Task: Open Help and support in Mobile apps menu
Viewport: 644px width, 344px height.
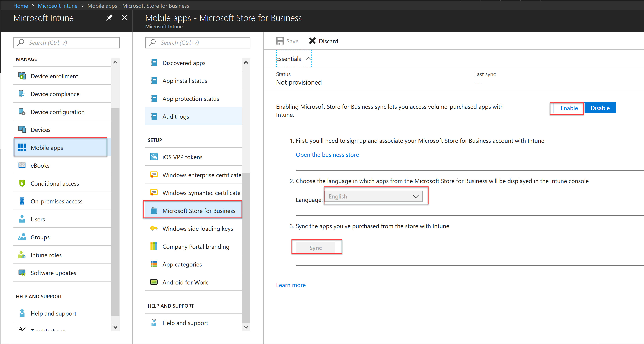Action: click(x=194, y=323)
